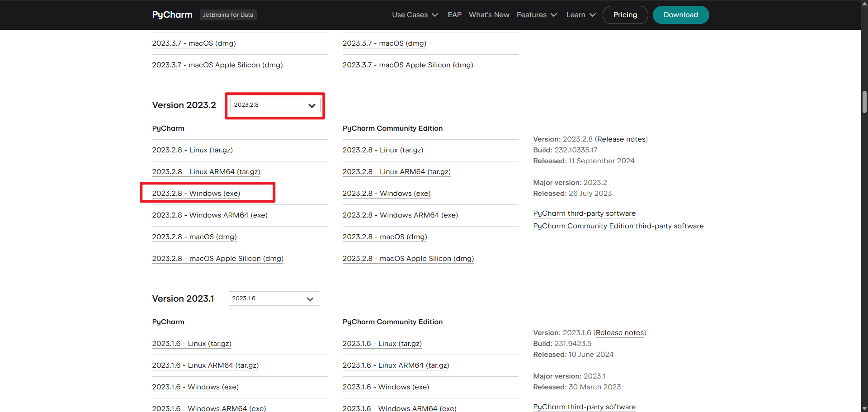Download Community 2023.1.6 Linux (tar.gz)
Screen dimensions: 868x412
(382, 344)
